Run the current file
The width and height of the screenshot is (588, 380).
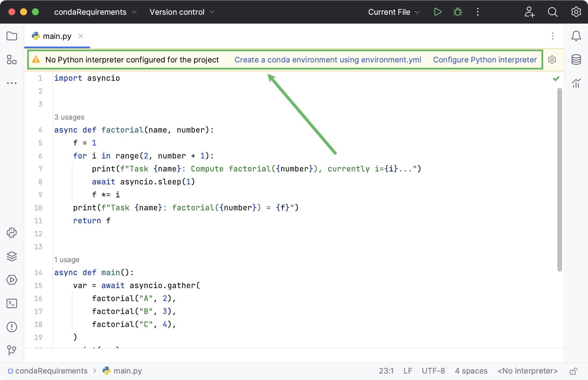coord(438,12)
